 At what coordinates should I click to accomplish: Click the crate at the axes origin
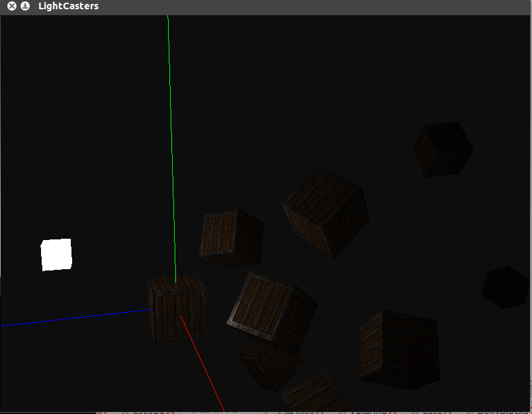point(177,309)
